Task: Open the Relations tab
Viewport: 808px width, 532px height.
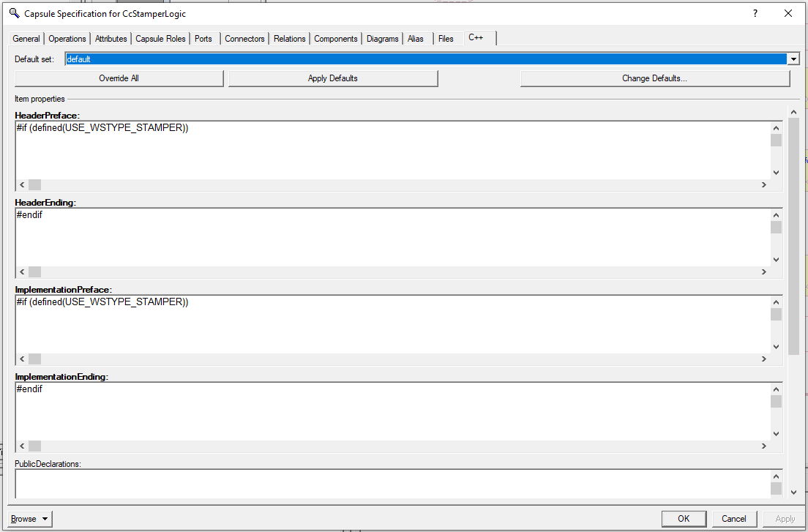Action: 289,38
